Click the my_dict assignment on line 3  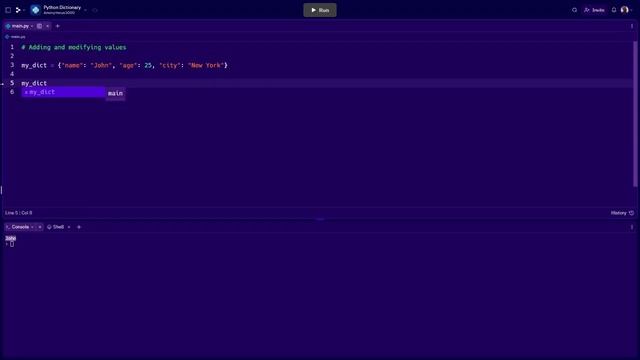coord(124,65)
